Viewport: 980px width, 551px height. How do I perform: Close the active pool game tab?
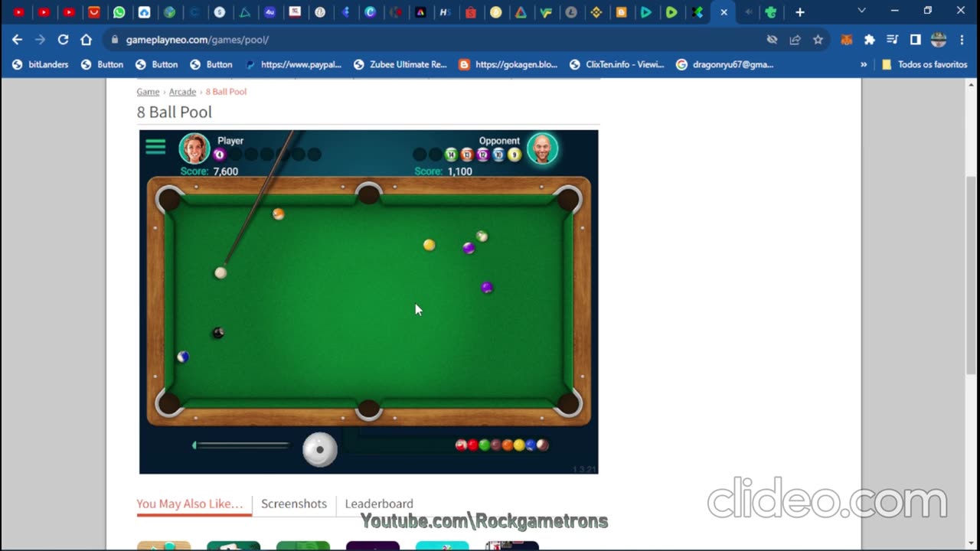(724, 12)
